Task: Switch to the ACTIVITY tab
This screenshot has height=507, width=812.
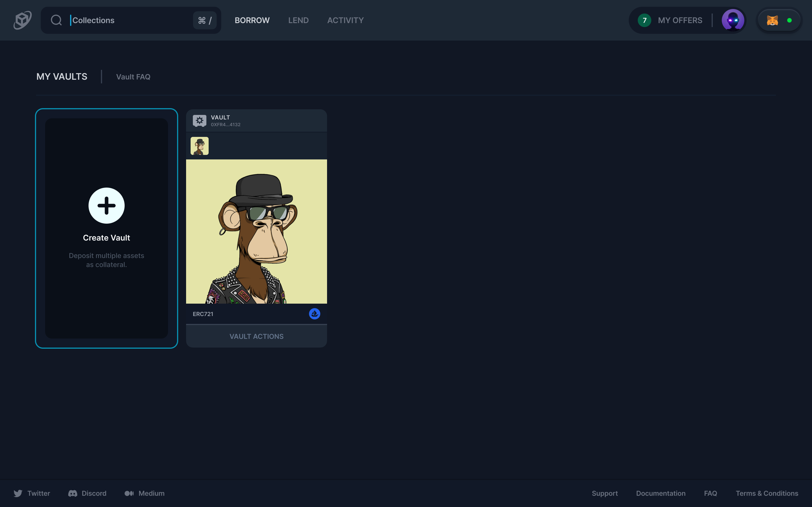Action: click(x=345, y=21)
